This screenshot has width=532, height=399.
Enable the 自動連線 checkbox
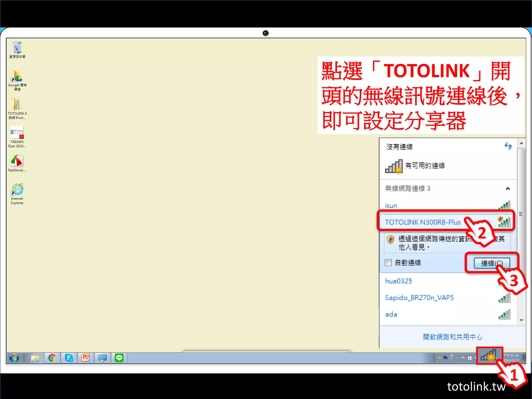pyautogui.click(x=388, y=263)
